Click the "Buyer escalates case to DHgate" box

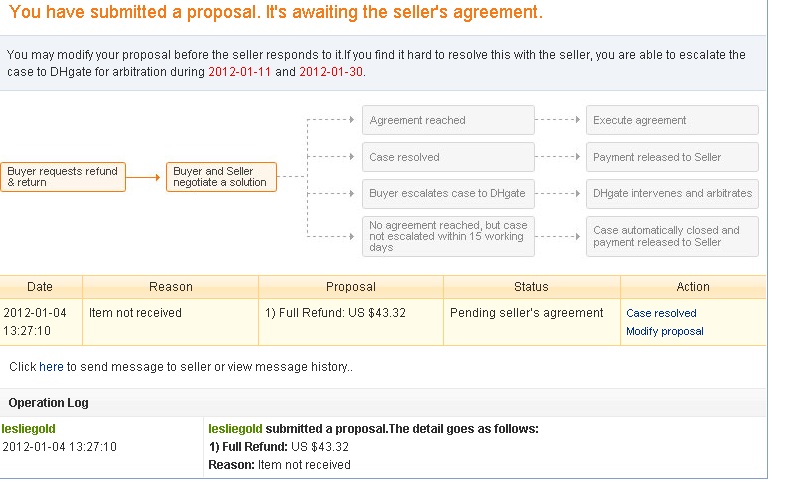point(448,193)
